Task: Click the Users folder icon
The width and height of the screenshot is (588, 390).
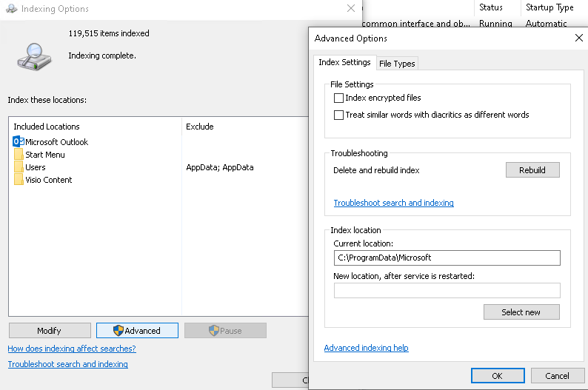Action: point(19,167)
